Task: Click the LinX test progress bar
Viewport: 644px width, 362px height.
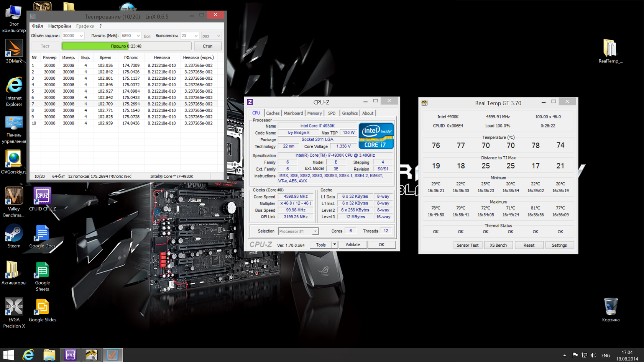Action: (x=127, y=46)
